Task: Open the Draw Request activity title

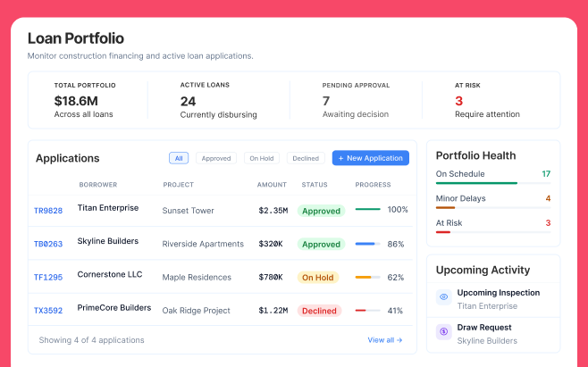Action: [x=484, y=328]
